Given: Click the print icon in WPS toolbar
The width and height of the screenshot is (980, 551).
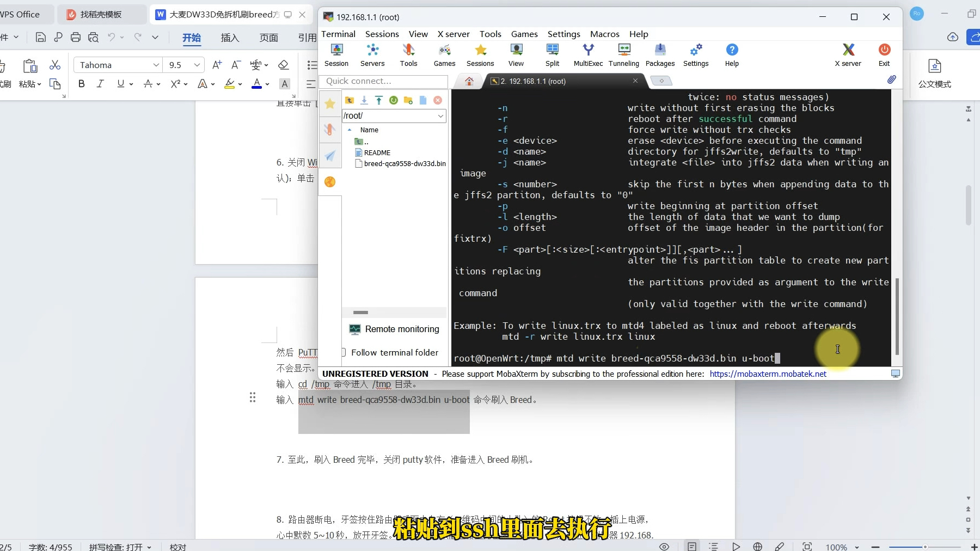Looking at the screenshot, I should point(76,37).
